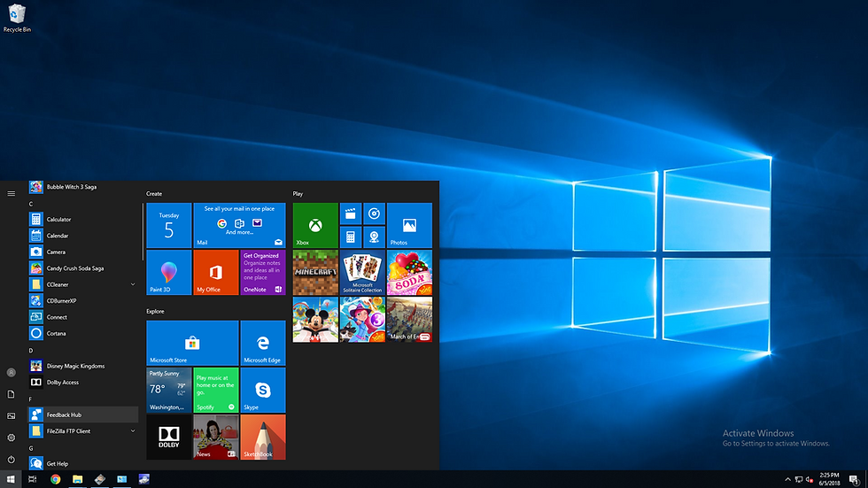868x488 pixels.
Task: Open Bubble Witch 3 Saga from list
Action: point(83,187)
